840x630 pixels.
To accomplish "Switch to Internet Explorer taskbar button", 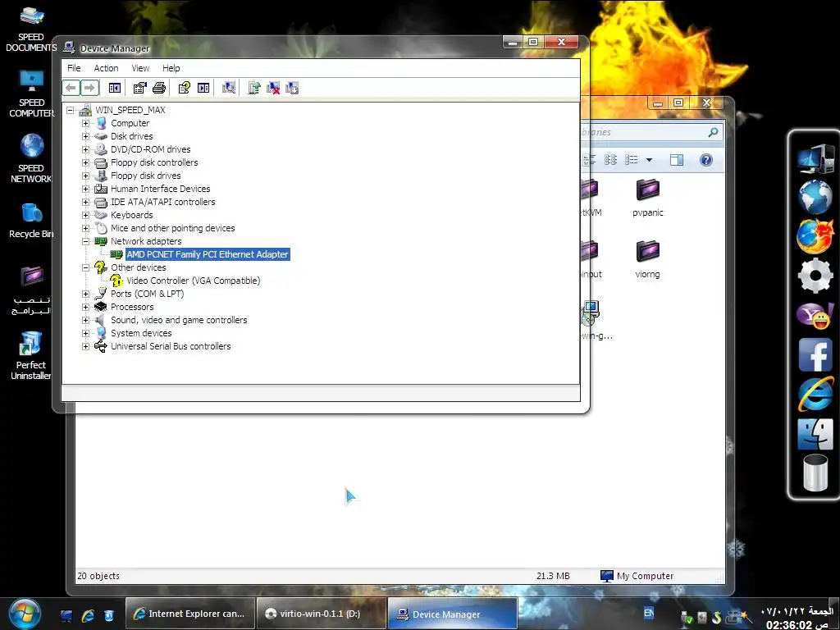I will tap(189, 614).
